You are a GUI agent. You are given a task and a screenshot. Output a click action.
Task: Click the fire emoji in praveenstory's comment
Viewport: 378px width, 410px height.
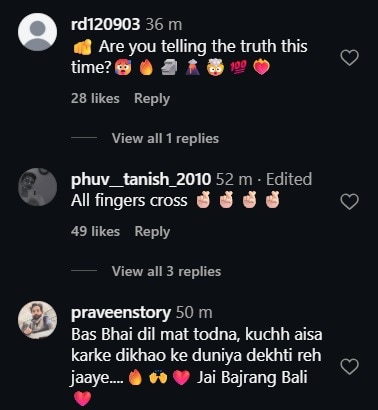pos(135,378)
